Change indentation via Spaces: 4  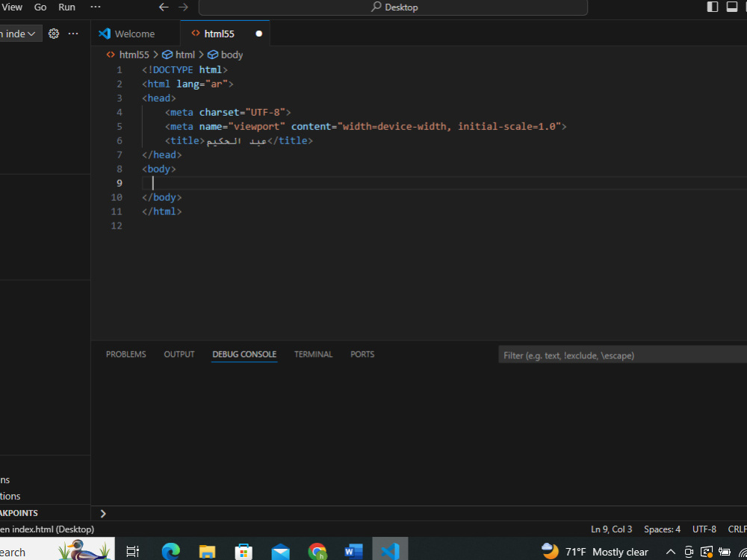[x=662, y=529]
